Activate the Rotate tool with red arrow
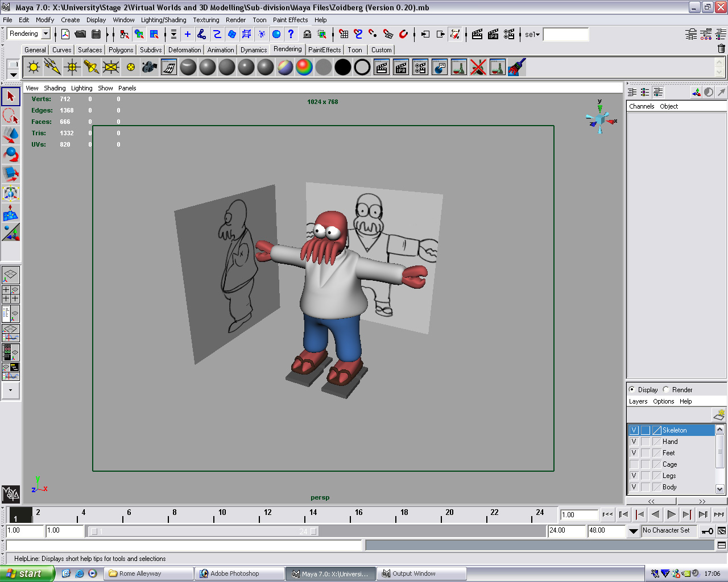The height and width of the screenshot is (582, 728). pyautogui.click(x=11, y=154)
